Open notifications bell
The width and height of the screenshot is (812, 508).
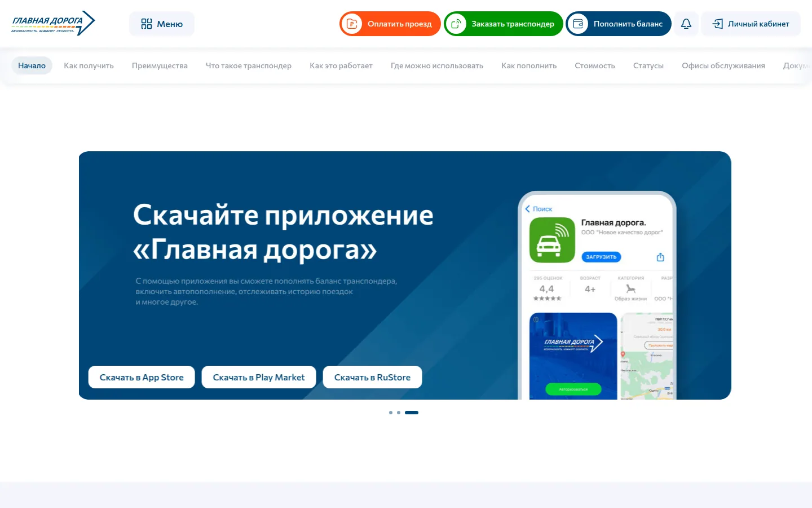tap(686, 24)
